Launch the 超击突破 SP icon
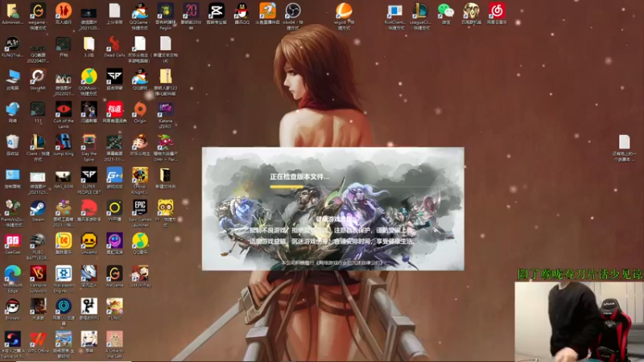 (114, 76)
